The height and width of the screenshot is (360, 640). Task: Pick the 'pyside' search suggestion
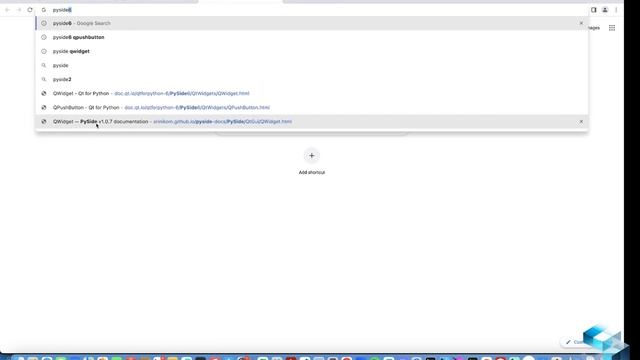pyautogui.click(x=312, y=65)
